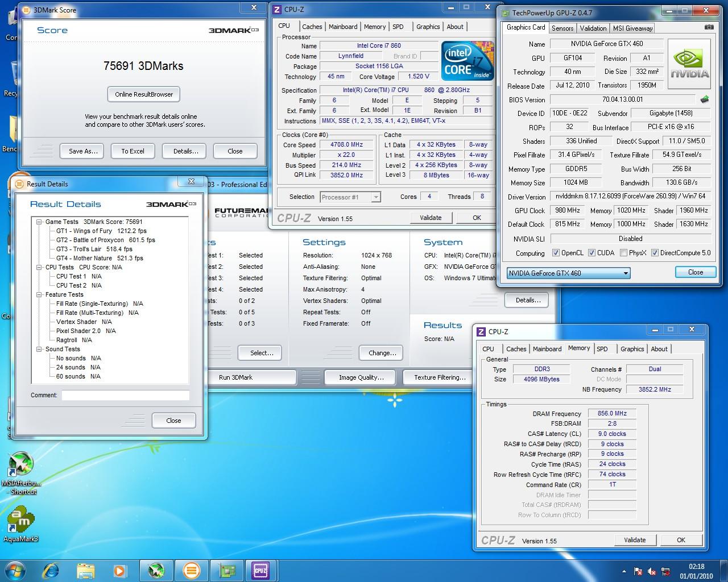Collapse the Feature Tests tree node
Viewport: 728px width, 582px height.
point(39,294)
